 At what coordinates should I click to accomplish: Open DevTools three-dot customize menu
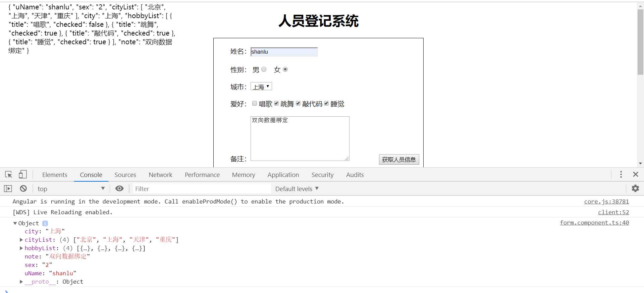621,174
